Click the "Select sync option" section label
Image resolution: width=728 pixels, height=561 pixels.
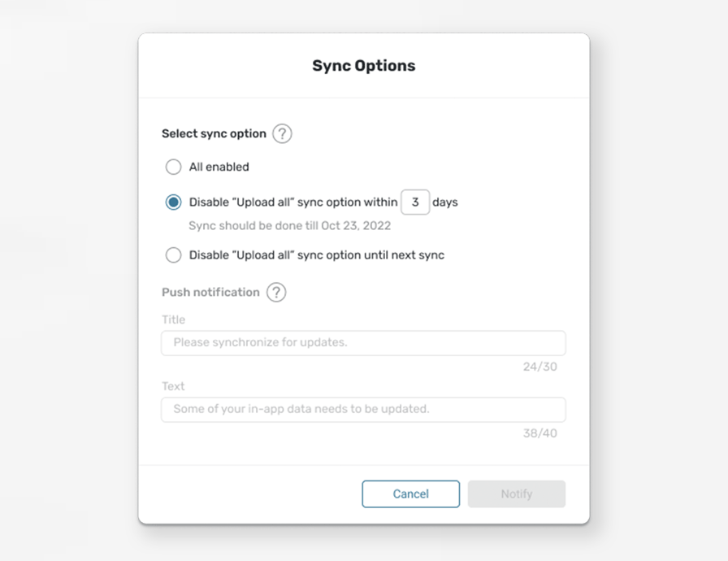(214, 134)
